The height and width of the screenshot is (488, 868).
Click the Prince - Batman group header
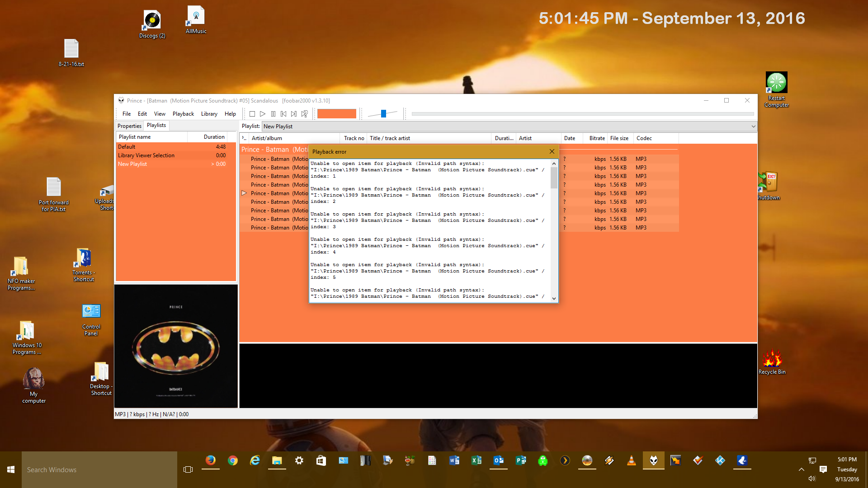point(274,150)
